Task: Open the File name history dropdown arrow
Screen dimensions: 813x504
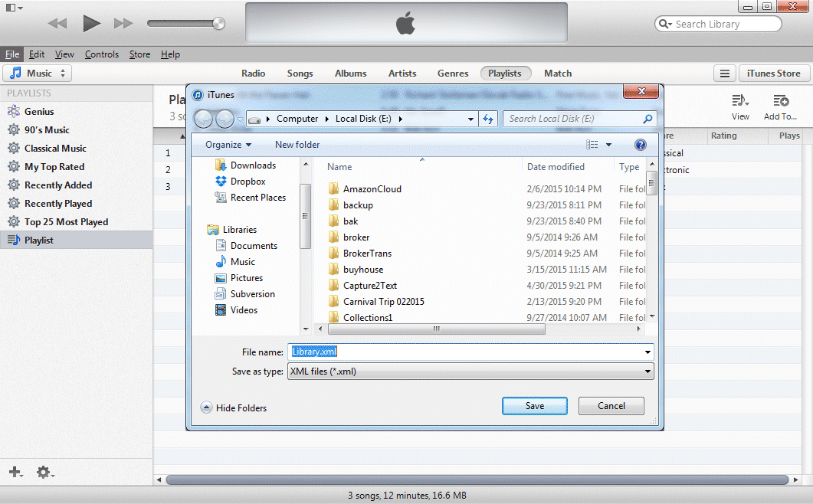Action: coord(647,352)
